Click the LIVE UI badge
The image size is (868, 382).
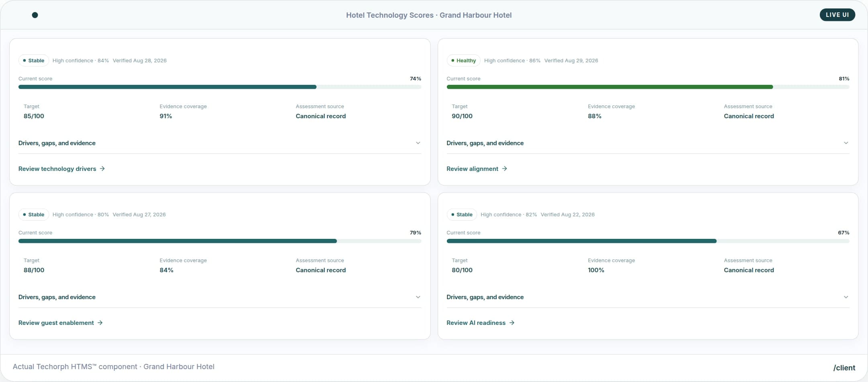837,15
